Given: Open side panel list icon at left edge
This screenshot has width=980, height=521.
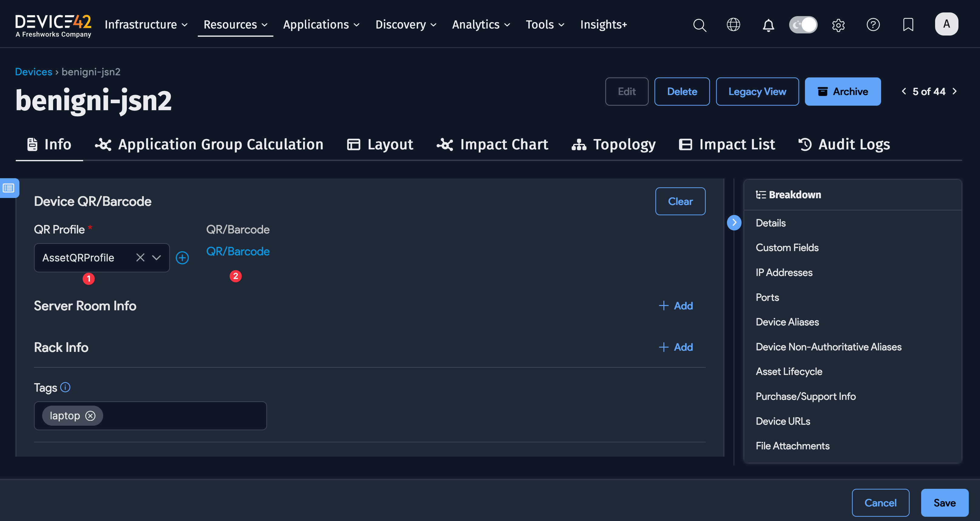Looking at the screenshot, I should (x=9, y=188).
